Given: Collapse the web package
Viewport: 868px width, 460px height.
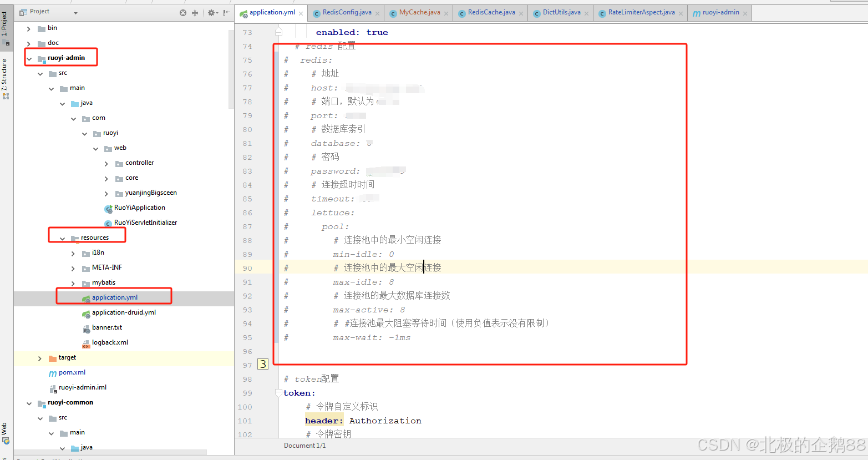Looking at the screenshot, I should (x=95, y=148).
